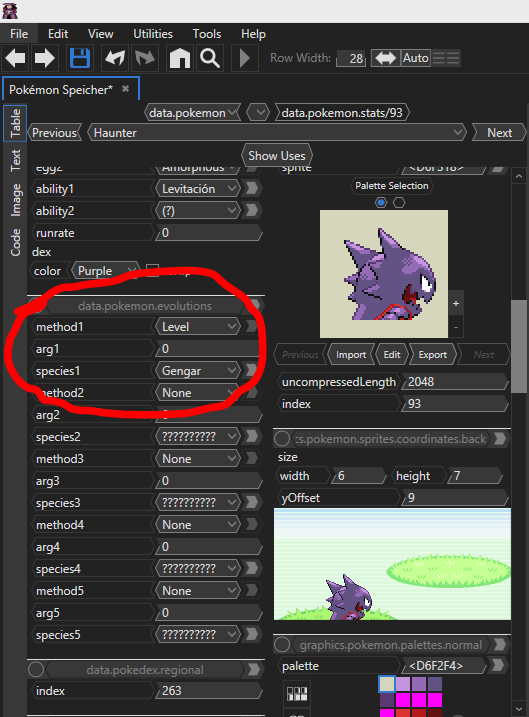Click the arg1 value field
Viewport: 529px width, 717px height.
click(209, 348)
